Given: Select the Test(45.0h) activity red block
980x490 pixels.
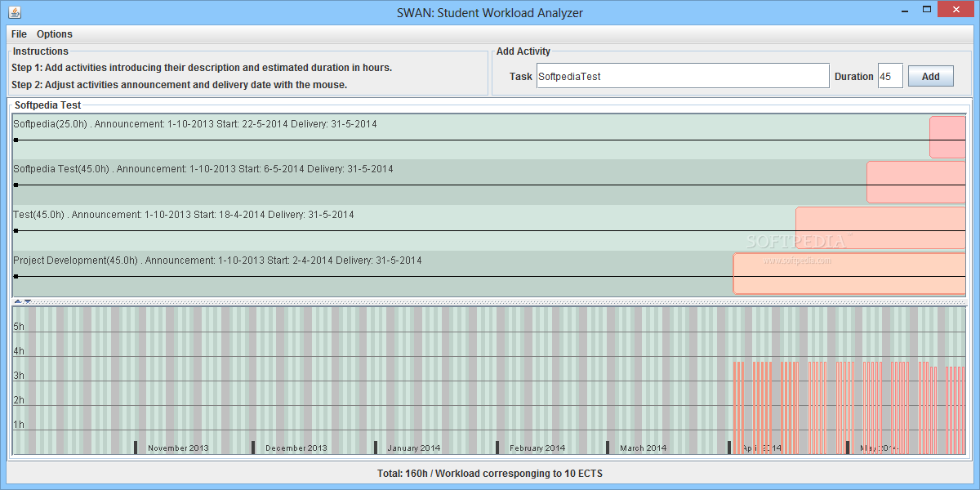Looking at the screenshot, I should [880, 228].
